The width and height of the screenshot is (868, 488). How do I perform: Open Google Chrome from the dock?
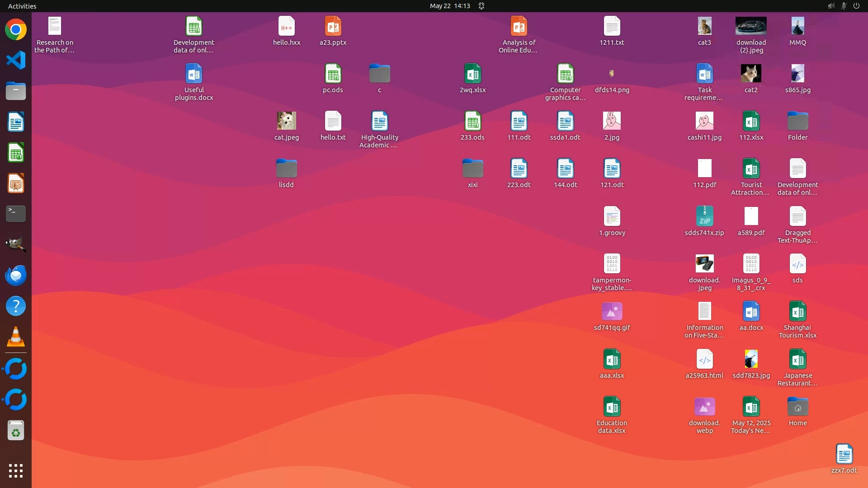pyautogui.click(x=16, y=30)
